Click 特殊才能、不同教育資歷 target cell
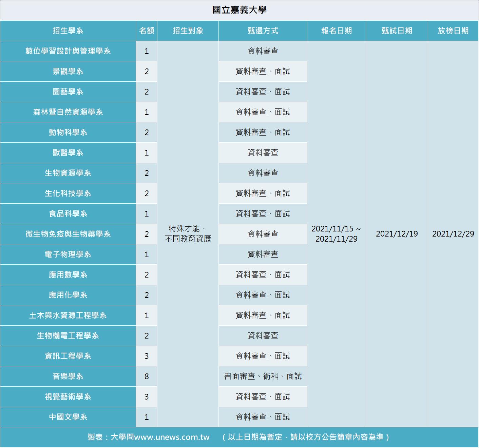Image resolution: width=479 pixels, height=448 pixels. coord(188,234)
